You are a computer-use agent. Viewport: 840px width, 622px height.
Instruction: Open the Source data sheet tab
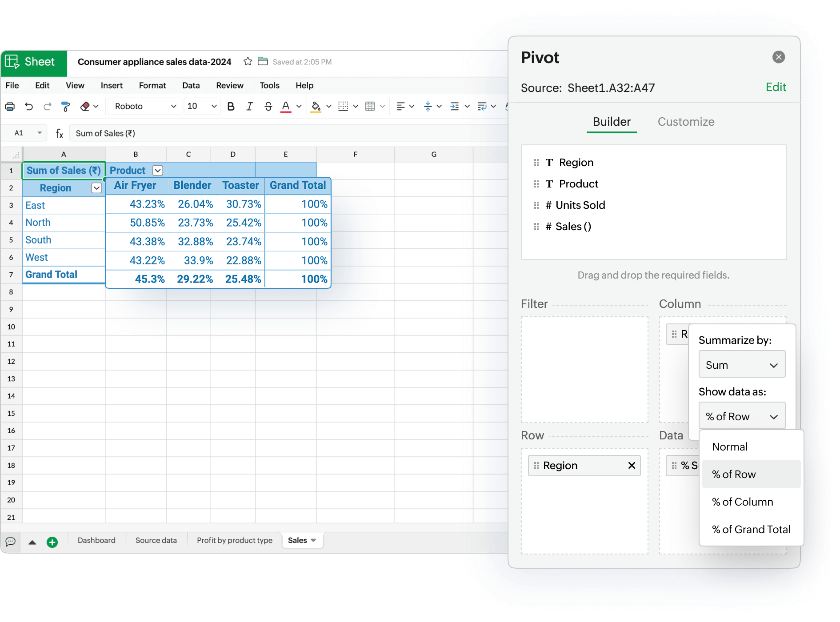coord(156,540)
